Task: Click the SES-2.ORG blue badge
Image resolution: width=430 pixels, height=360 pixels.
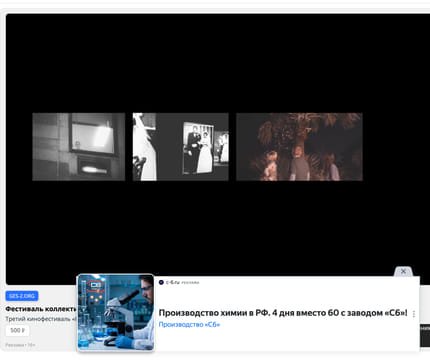Action: coord(22,296)
